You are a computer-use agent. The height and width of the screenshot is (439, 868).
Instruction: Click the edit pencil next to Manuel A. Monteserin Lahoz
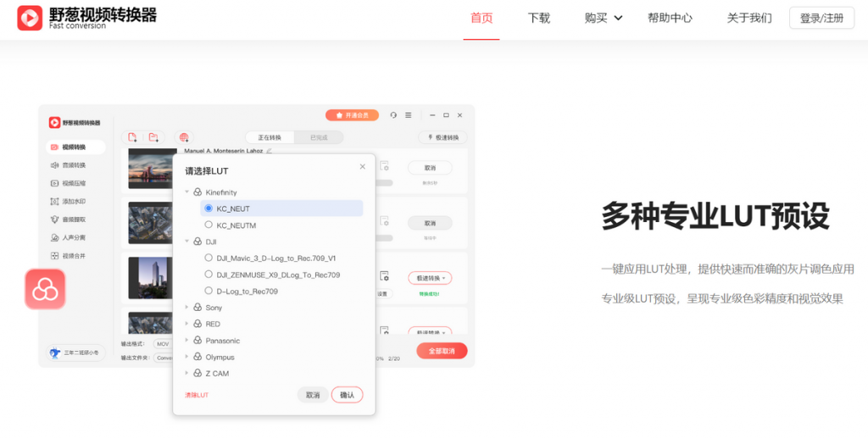click(x=269, y=151)
